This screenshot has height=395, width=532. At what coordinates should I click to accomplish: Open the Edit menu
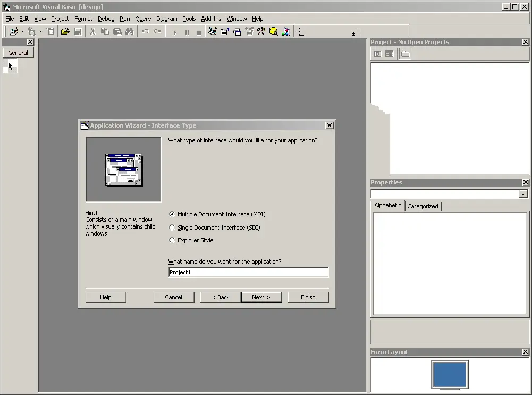[24, 19]
